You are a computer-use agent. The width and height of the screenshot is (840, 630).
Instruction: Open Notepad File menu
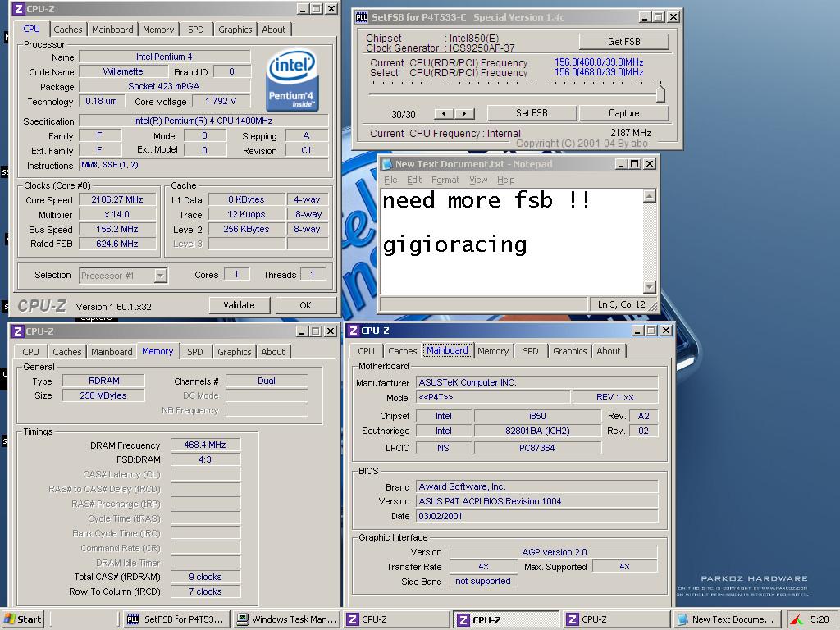390,180
